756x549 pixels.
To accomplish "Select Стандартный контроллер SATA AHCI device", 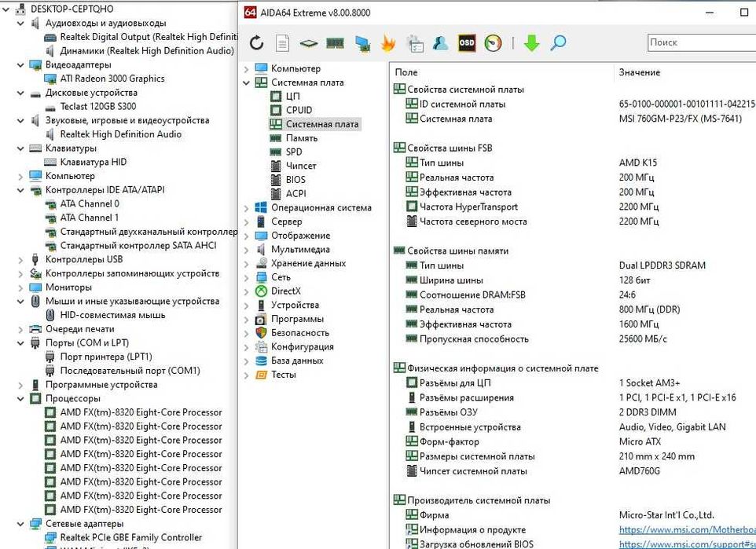I will pyautogui.click(x=138, y=246).
